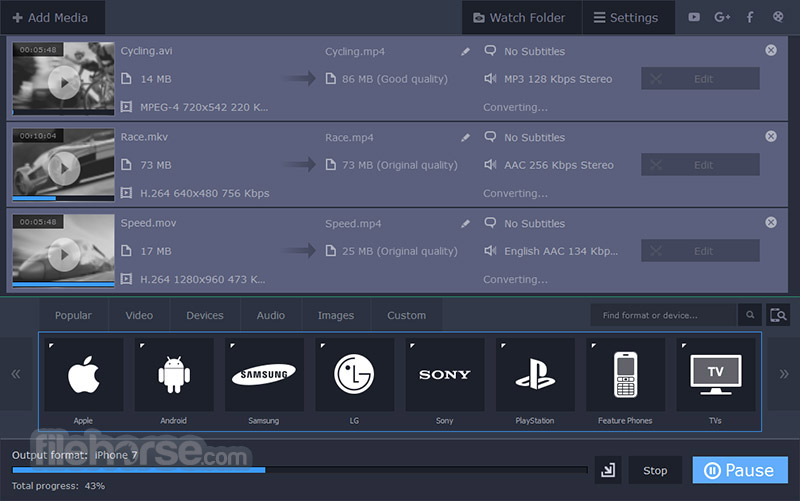
Task: Click the Race.mkv thumbnail progress bar
Action: (63, 198)
